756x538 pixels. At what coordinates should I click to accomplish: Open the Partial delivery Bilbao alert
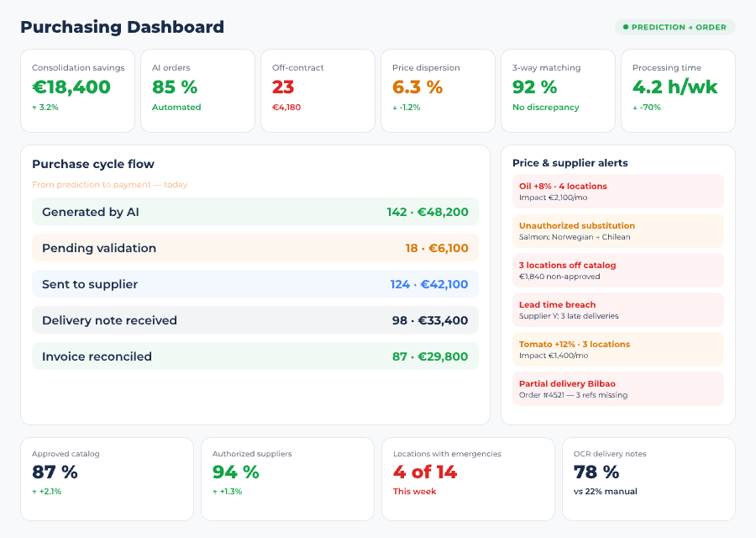click(617, 388)
